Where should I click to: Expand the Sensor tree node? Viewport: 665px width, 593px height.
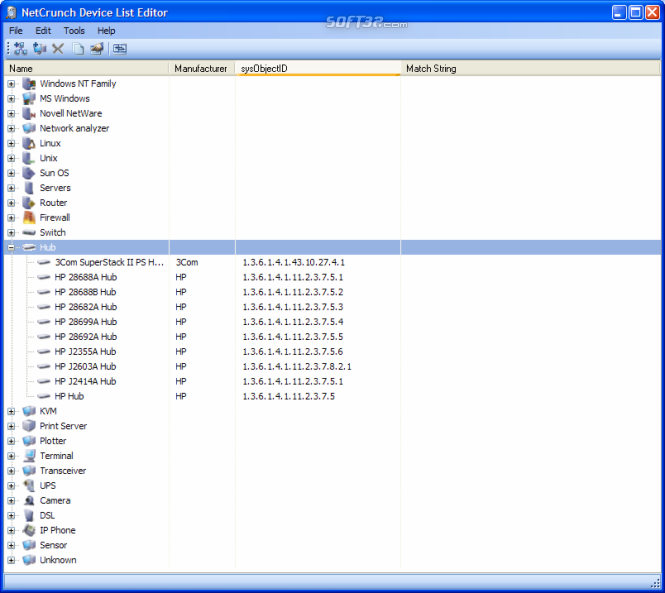tap(11, 545)
